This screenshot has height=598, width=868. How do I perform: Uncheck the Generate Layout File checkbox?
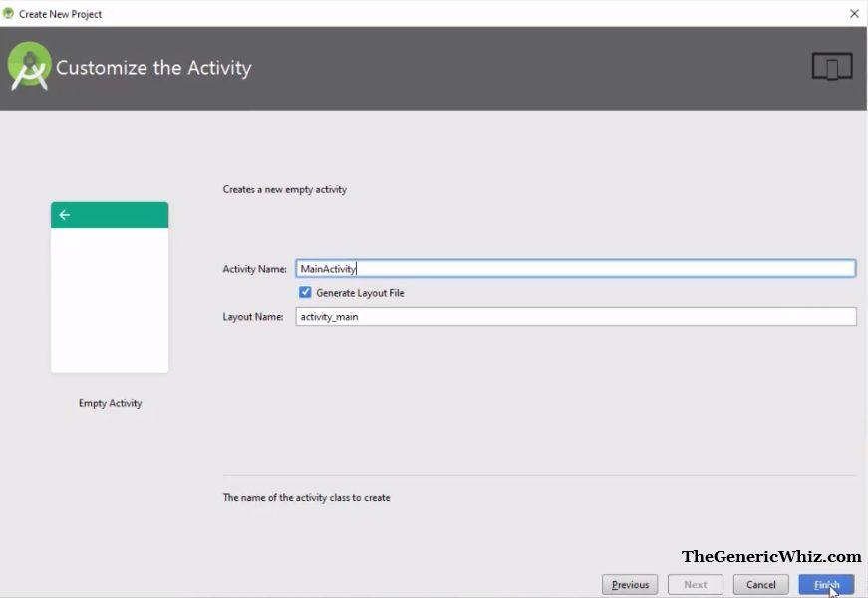click(305, 292)
